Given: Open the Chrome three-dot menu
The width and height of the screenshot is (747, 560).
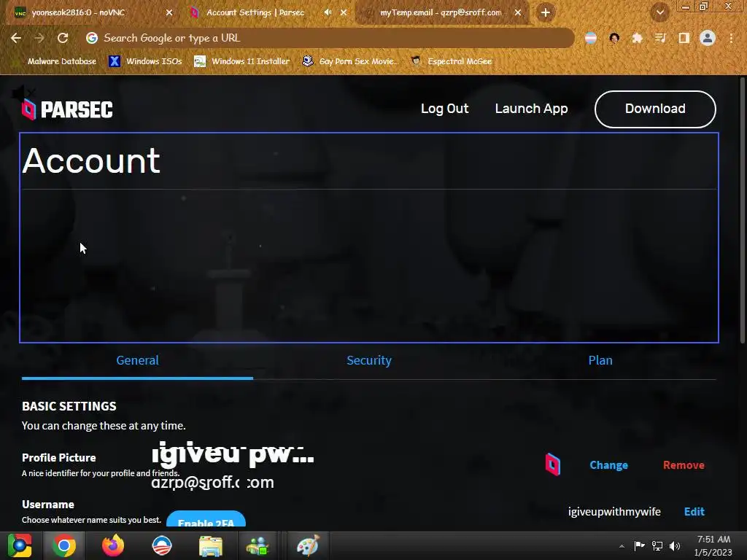Looking at the screenshot, I should pyautogui.click(x=731, y=38).
